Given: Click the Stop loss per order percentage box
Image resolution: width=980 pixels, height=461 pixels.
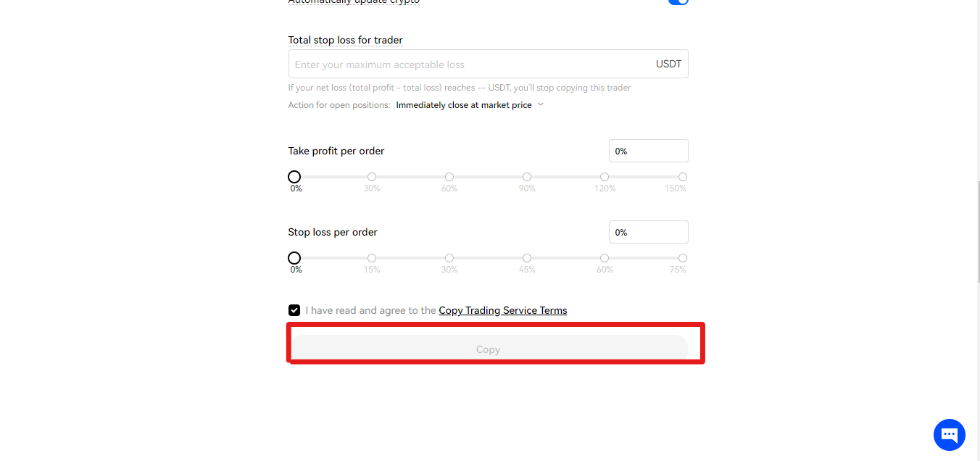Looking at the screenshot, I should [x=648, y=232].
